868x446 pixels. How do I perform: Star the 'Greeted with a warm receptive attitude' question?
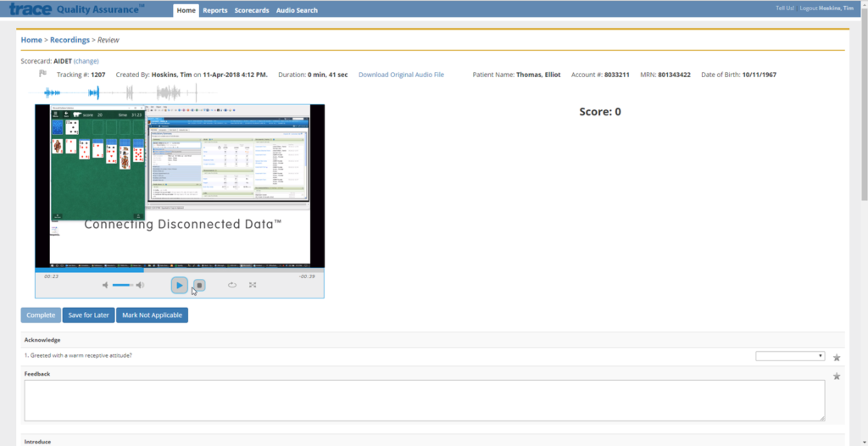[x=837, y=357]
